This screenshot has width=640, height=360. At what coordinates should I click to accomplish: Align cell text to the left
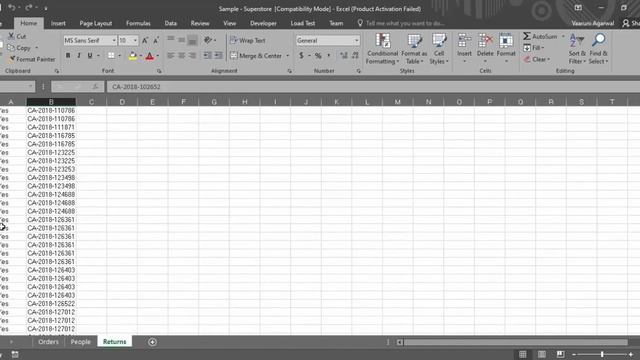(171, 56)
